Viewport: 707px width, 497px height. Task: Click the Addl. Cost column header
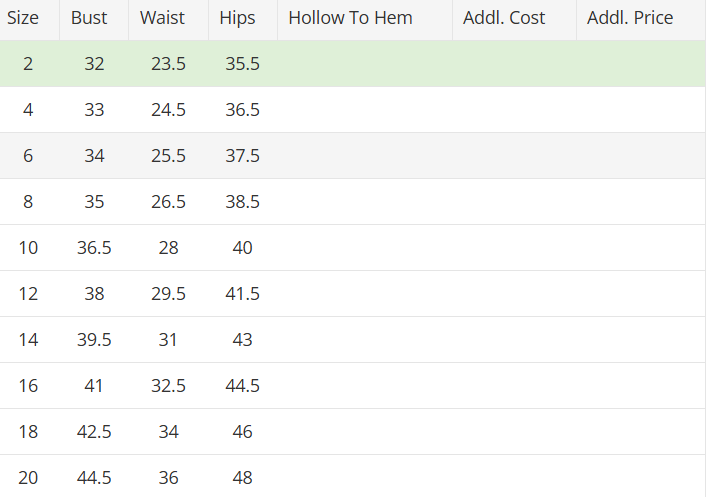[x=504, y=18]
